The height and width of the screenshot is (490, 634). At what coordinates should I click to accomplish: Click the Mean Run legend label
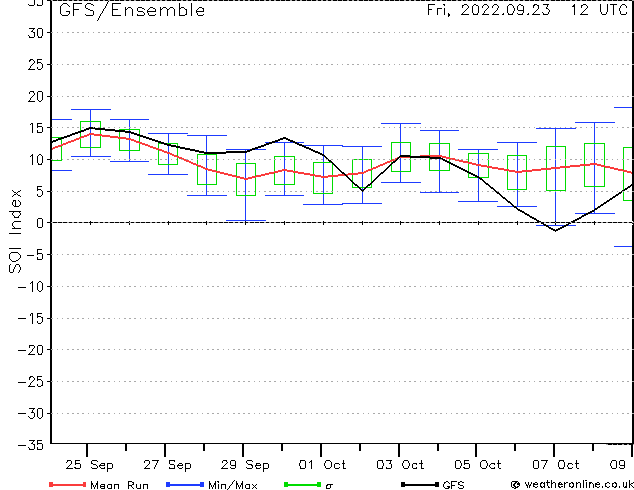pos(119,485)
